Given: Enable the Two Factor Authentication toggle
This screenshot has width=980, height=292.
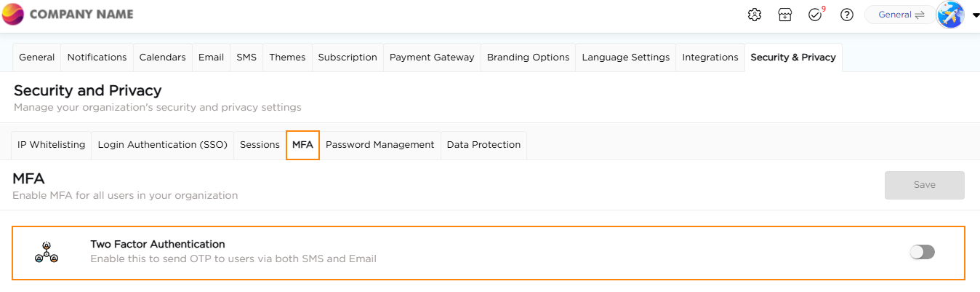Looking at the screenshot, I should [x=922, y=252].
